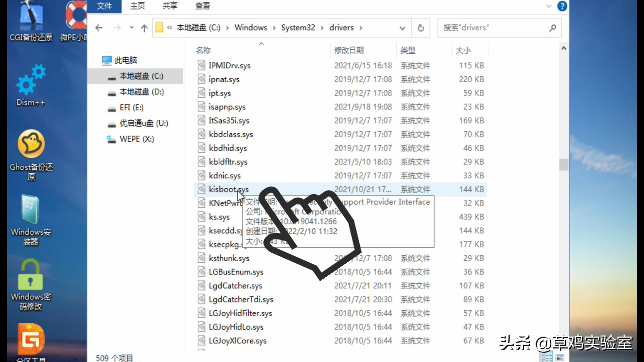Click the System32 breadcrumb in the path
This screenshot has width=644, height=362.
tap(298, 27)
